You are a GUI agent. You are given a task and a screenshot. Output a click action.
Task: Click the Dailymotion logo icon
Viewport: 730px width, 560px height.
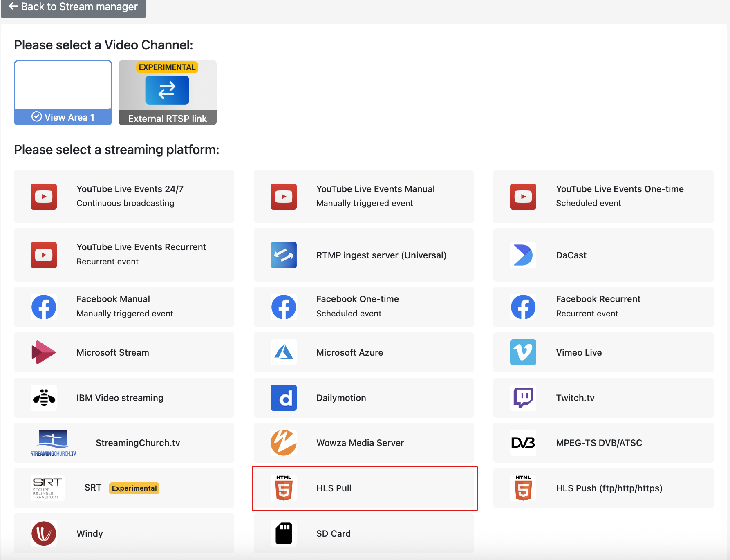(x=284, y=398)
